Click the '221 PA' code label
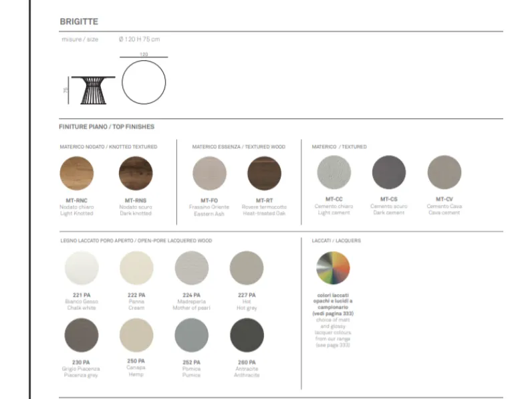This screenshot has height=399, width=532. tap(82, 295)
